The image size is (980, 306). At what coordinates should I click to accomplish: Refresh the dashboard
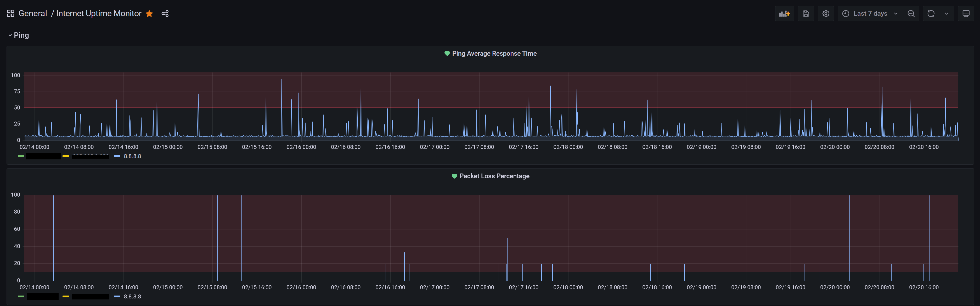[x=931, y=14]
